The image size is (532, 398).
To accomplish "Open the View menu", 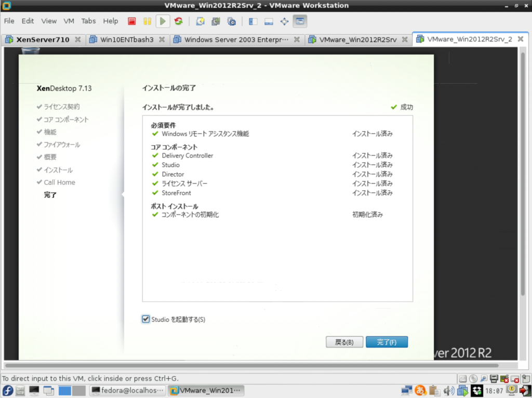I will tap(49, 21).
